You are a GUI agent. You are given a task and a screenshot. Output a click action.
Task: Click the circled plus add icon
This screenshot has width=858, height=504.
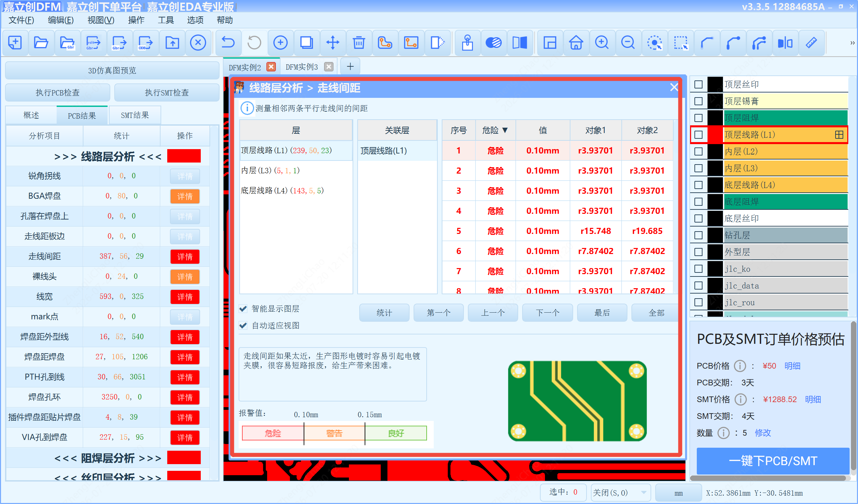281,43
